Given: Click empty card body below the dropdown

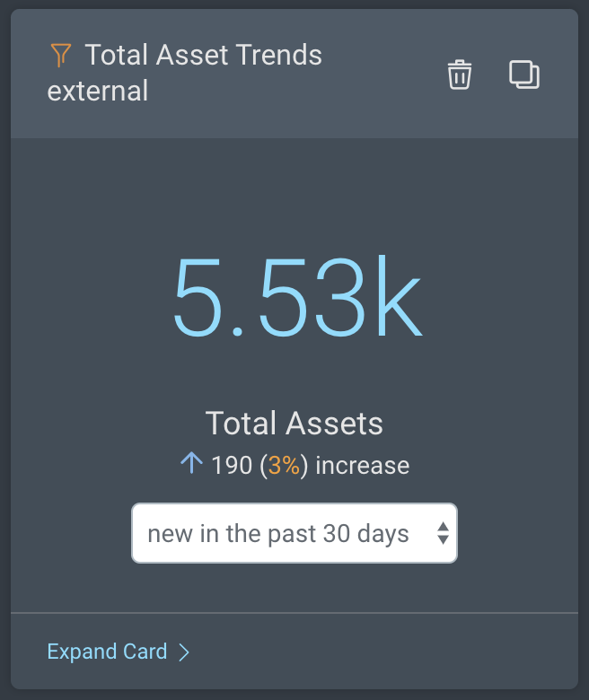Looking at the screenshot, I should [294, 588].
